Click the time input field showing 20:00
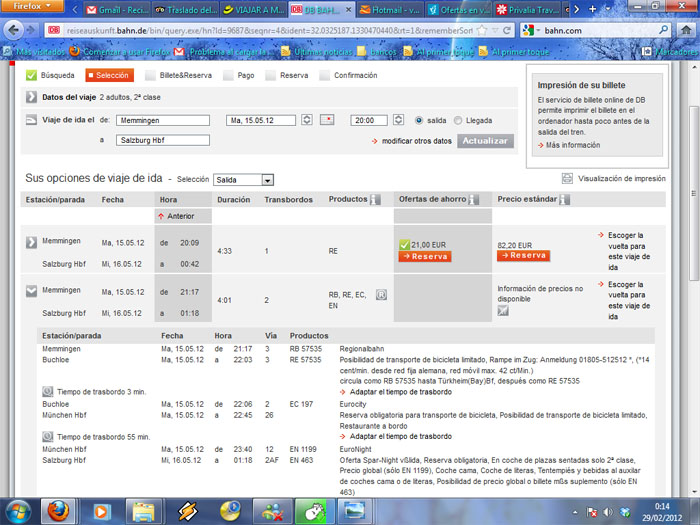Image resolution: width=700 pixels, height=525 pixels. tap(369, 121)
